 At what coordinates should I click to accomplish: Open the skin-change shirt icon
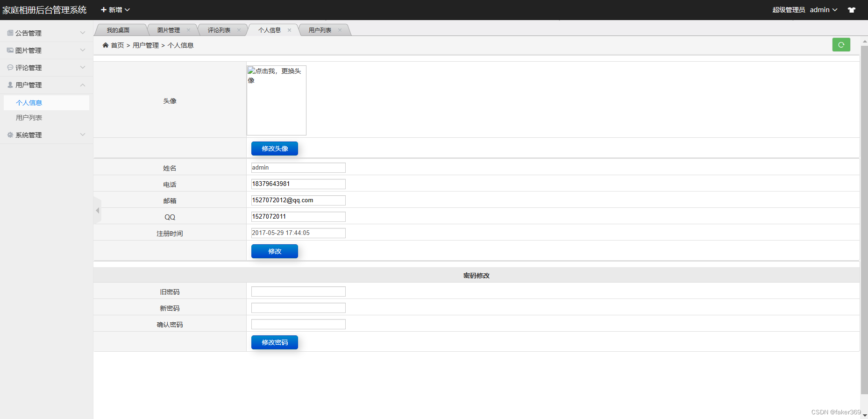click(x=852, y=10)
